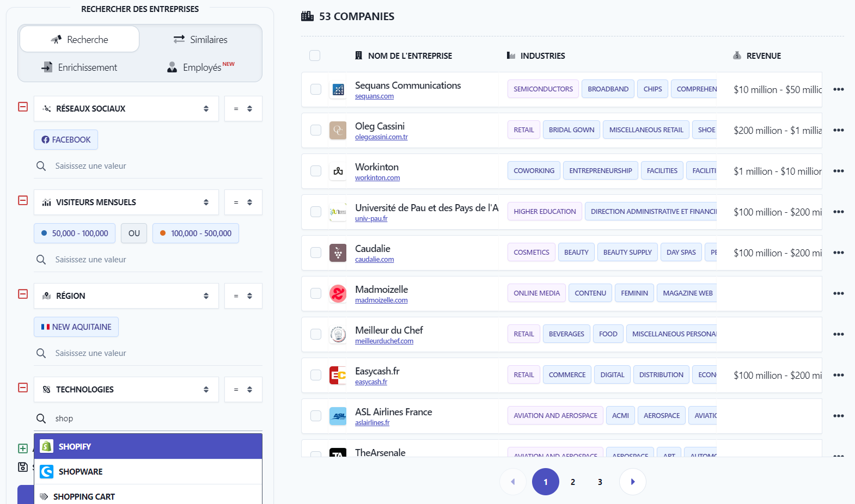Open three-dot menu for Madmoizelle
The width and height of the screenshot is (855, 504).
pyautogui.click(x=839, y=293)
